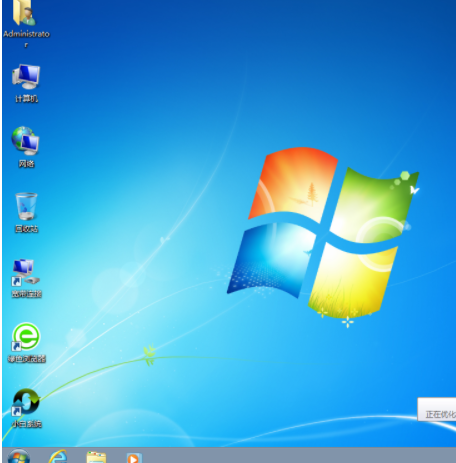This screenshot has width=456, height=463.
Task: Select the 网络 (Network) desktop icon
Action: click(x=25, y=141)
